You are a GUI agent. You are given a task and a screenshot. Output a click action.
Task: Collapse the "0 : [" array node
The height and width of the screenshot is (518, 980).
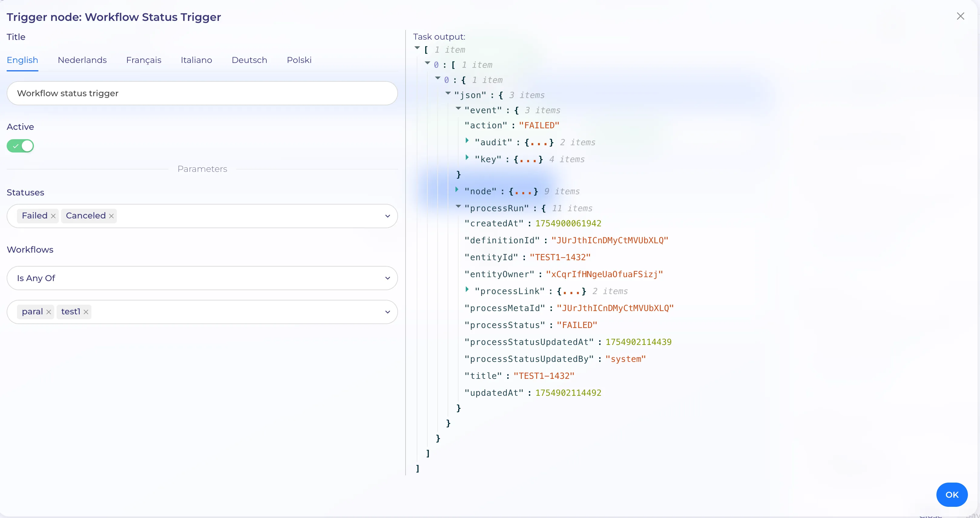428,63
